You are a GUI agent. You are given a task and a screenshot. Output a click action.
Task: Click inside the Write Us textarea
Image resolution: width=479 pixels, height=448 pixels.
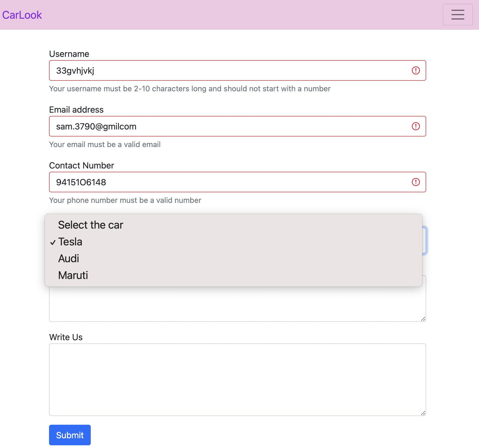(x=237, y=379)
